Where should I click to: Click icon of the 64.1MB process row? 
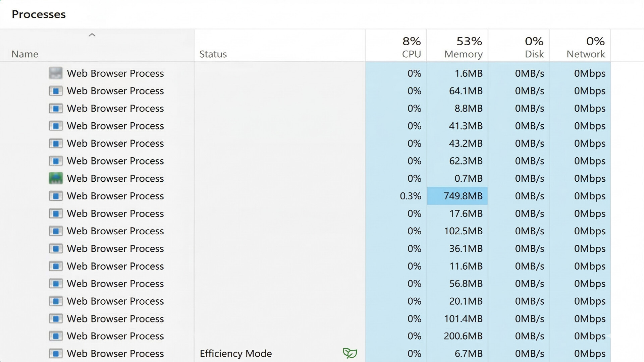click(56, 91)
